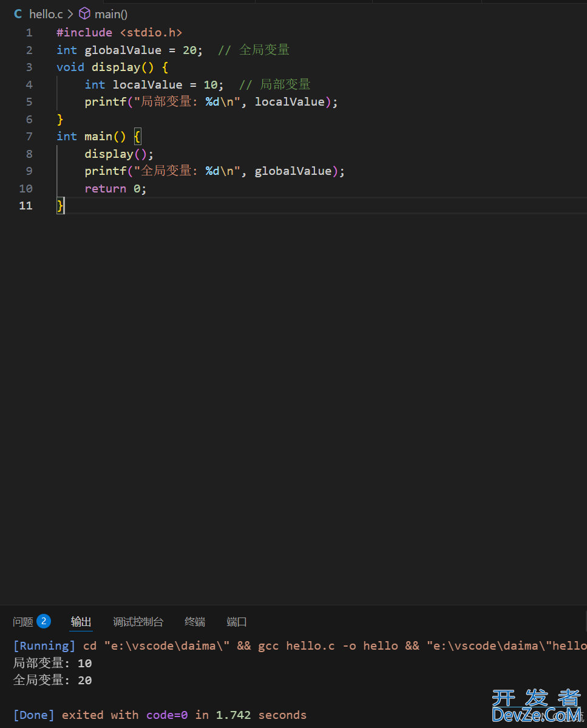This screenshot has height=728, width=587.
Task: Click output line '局部变量: 10'
Action: click(52, 663)
